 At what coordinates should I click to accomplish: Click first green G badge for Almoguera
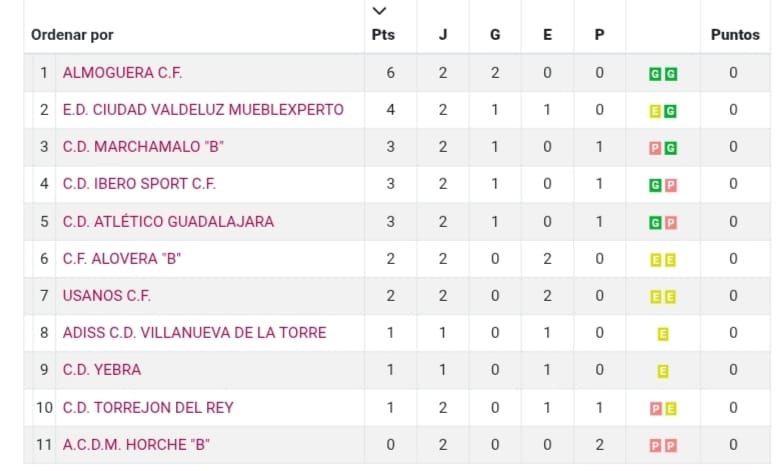655,74
